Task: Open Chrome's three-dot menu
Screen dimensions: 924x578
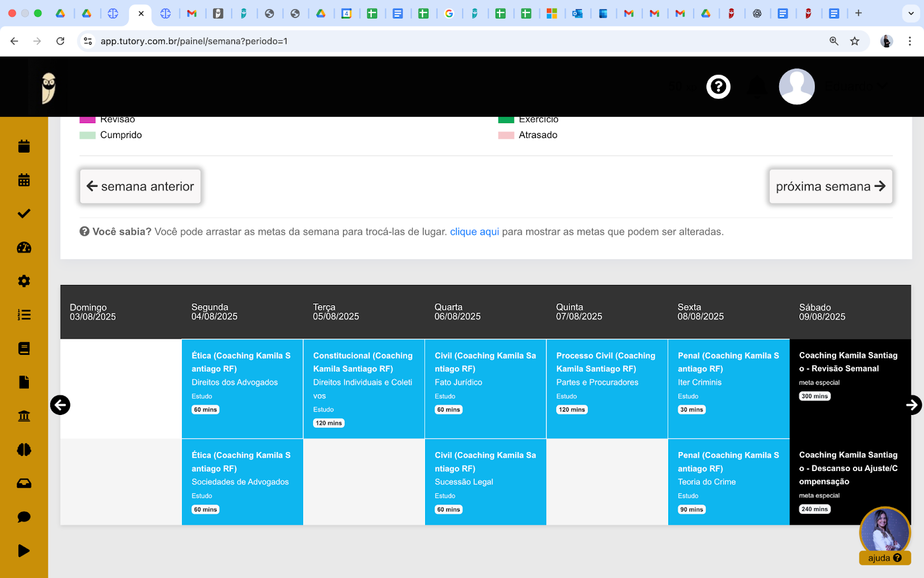Action: click(x=910, y=41)
